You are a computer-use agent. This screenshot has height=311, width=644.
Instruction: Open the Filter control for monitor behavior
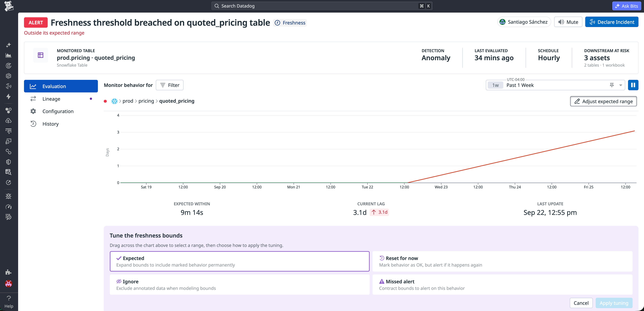tap(170, 85)
